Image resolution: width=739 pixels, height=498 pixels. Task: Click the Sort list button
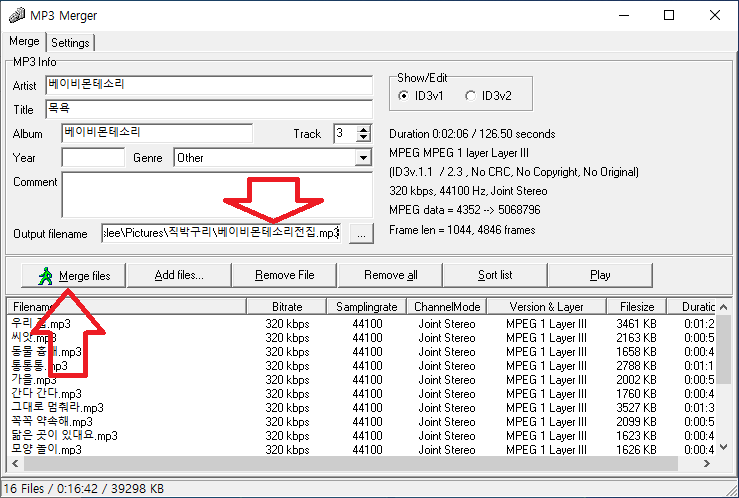[x=495, y=275]
